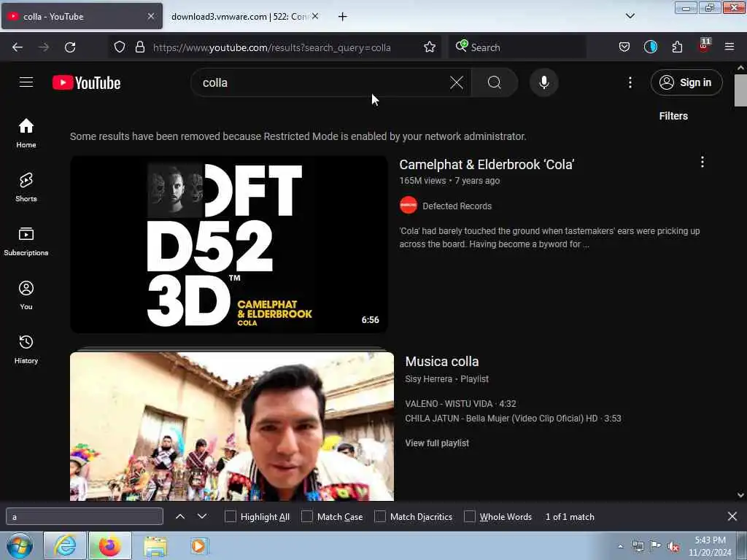Open a new browser tab

(x=342, y=17)
